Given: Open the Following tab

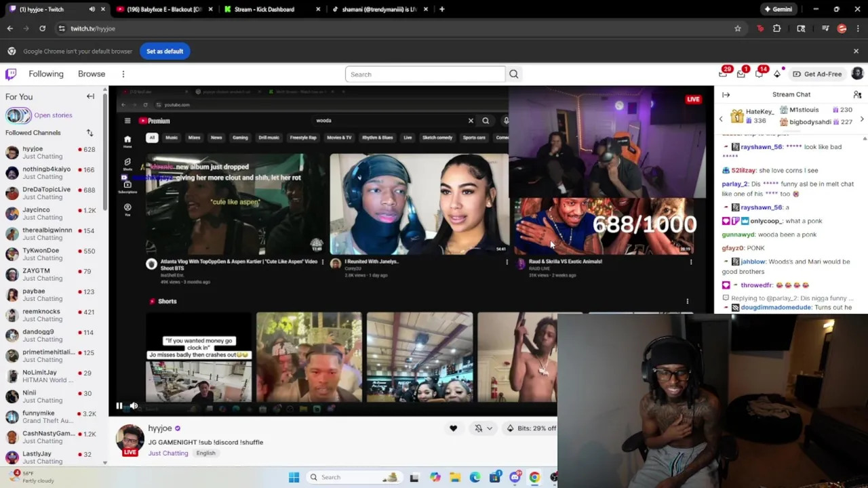Looking at the screenshot, I should coord(46,74).
